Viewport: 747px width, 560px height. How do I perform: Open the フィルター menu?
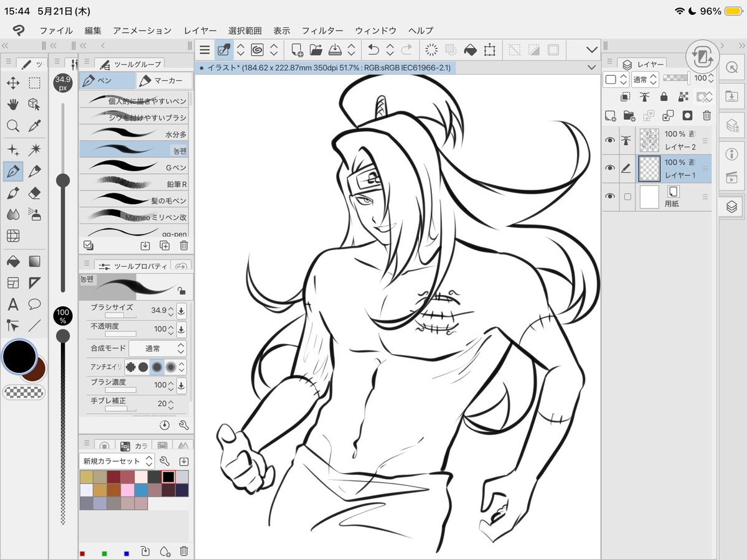click(x=322, y=30)
